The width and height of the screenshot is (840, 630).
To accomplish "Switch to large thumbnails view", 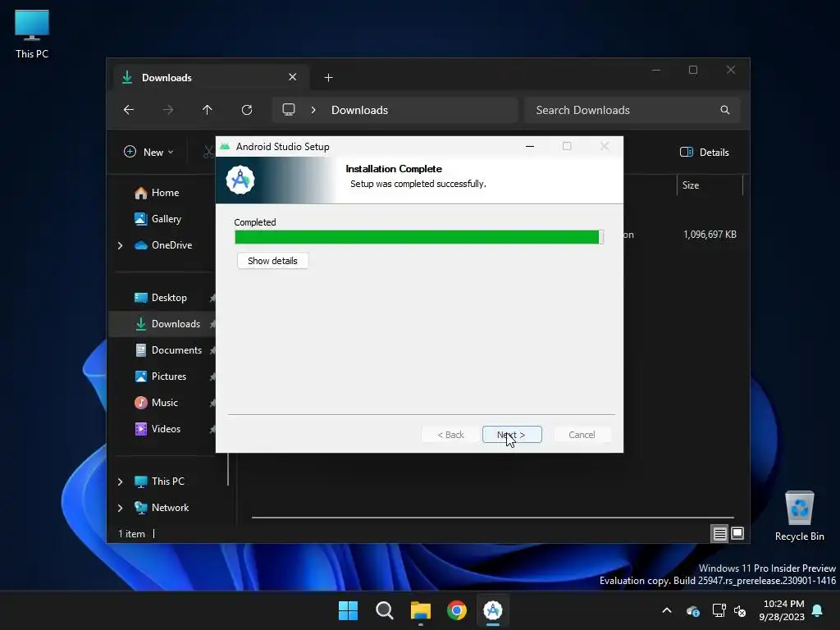I will (737, 533).
